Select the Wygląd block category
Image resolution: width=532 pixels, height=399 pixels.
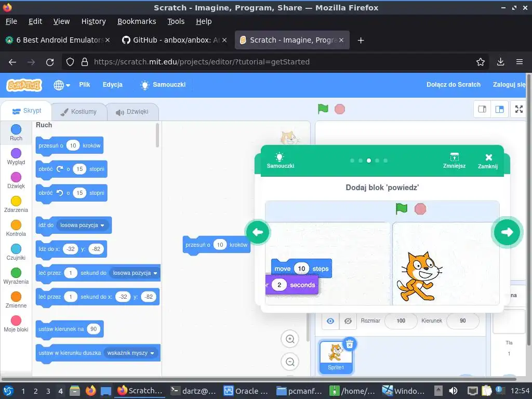(x=16, y=157)
